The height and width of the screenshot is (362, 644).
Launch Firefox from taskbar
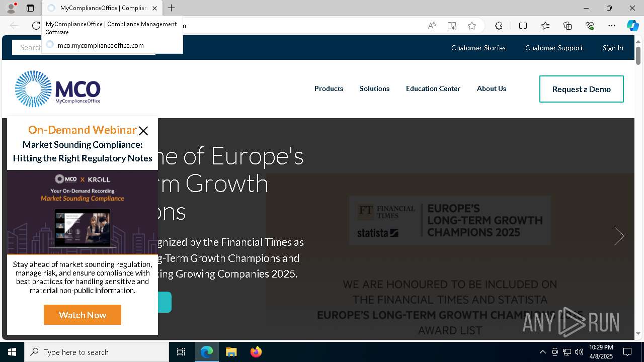[256, 352]
